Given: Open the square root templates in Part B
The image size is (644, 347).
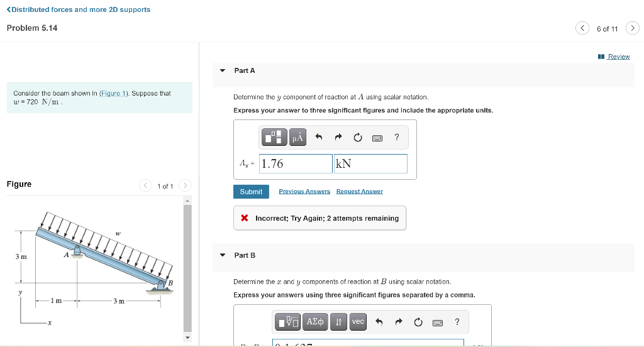Looking at the screenshot, I should click(x=288, y=321).
